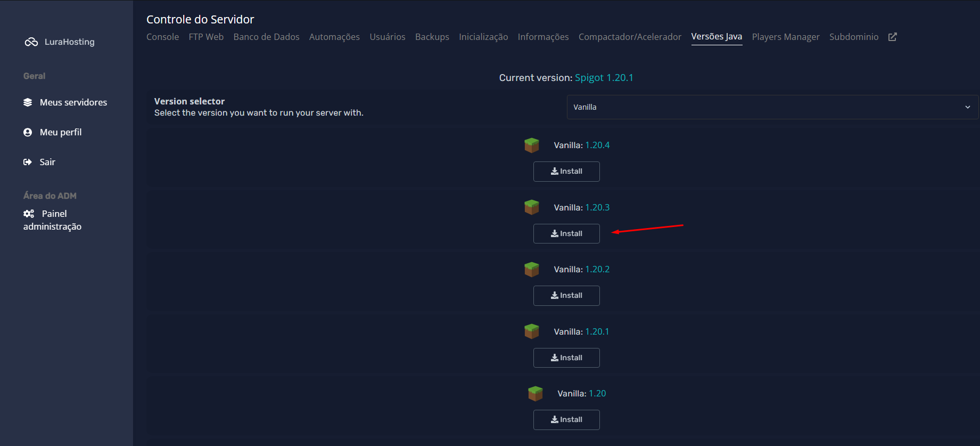Open the Informações tab
The width and height of the screenshot is (980, 446).
[543, 37]
